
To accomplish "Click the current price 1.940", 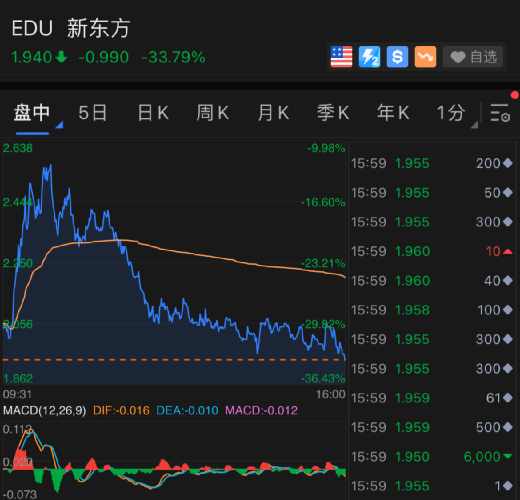I will [32, 57].
